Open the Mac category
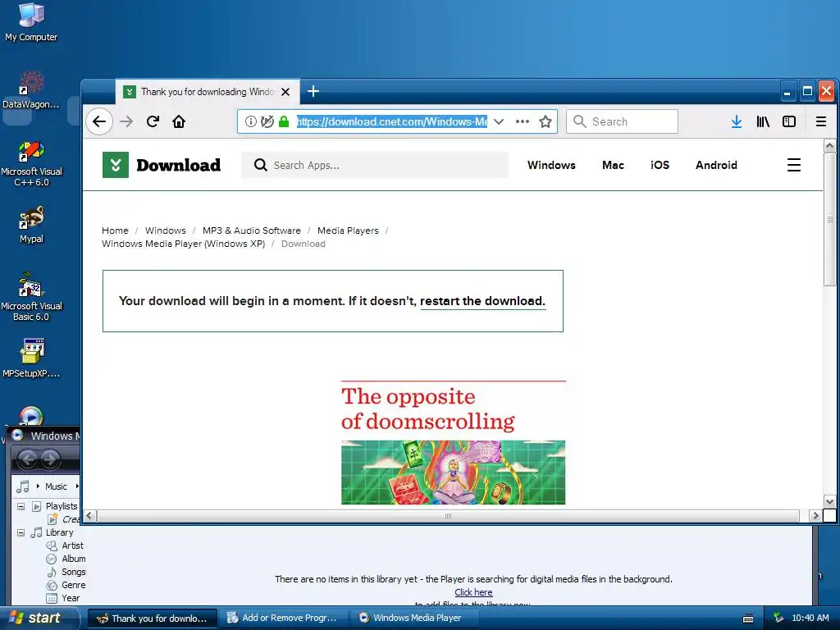840x630 pixels. (x=613, y=165)
